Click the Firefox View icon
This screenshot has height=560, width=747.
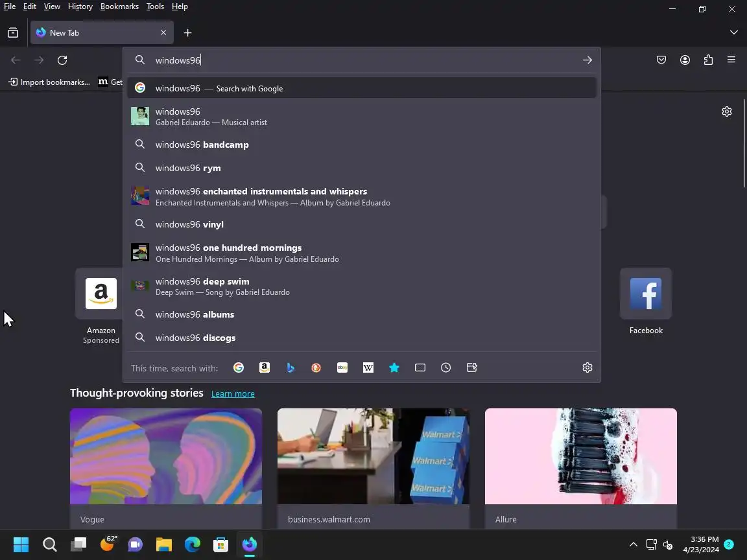[x=13, y=32]
